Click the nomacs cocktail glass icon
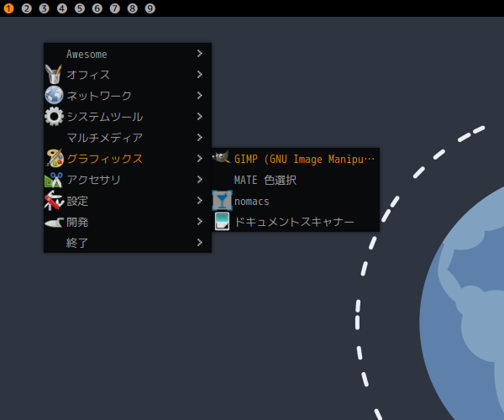504x420 pixels. coord(222,201)
